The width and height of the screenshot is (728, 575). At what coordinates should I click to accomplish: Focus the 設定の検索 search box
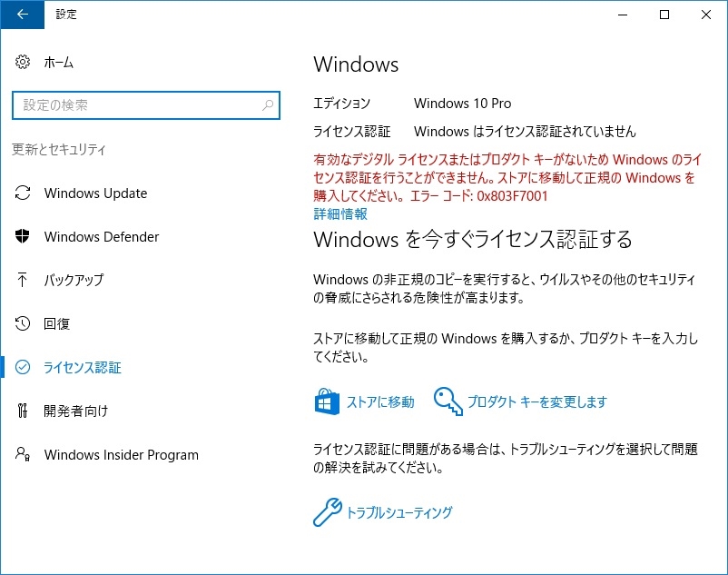tap(146, 105)
